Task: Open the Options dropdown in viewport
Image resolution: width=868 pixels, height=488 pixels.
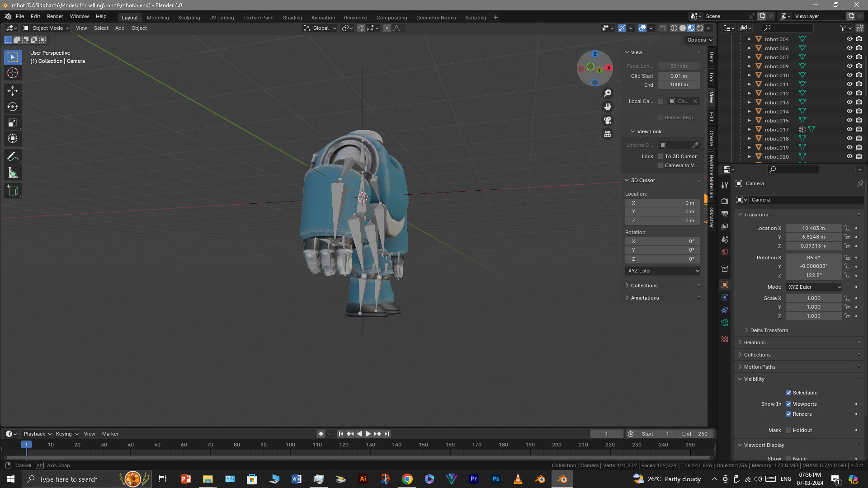Action: 699,40
